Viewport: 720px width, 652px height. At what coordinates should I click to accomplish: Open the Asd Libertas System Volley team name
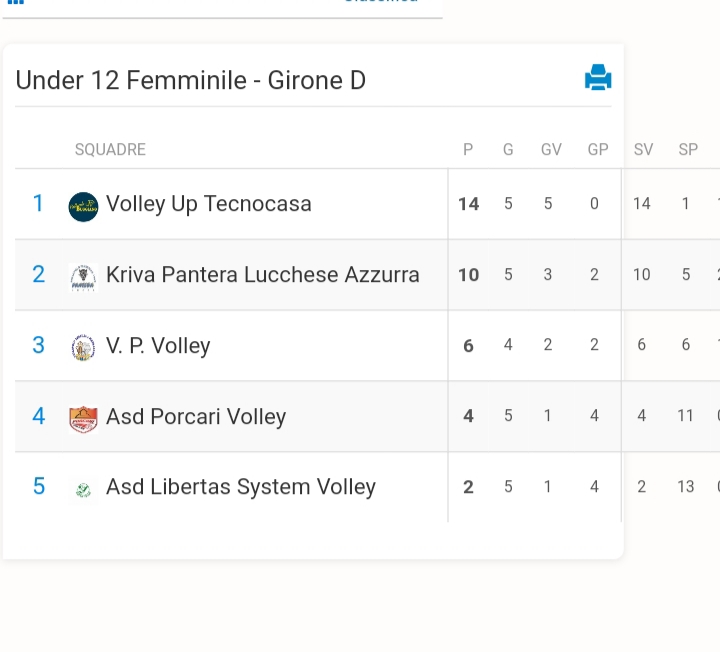click(x=241, y=487)
